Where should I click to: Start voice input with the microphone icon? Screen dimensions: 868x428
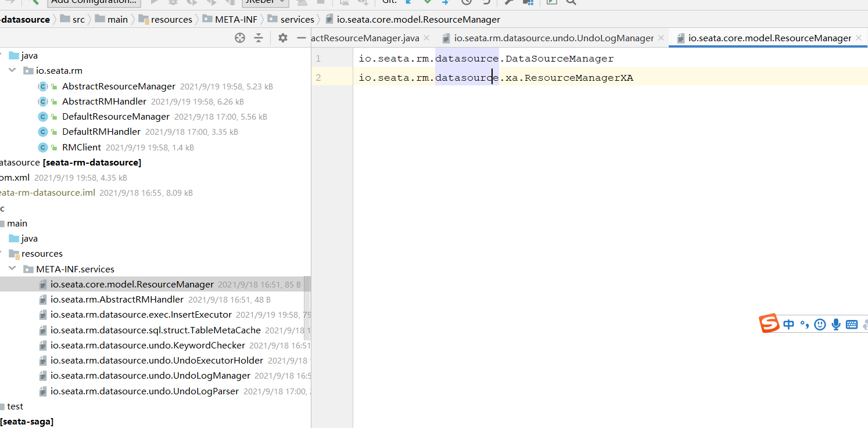(836, 325)
